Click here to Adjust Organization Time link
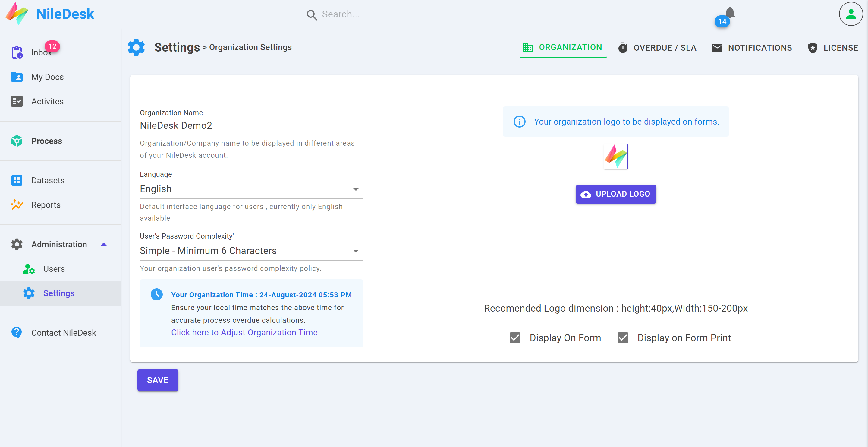This screenshot has height=447, width=868. click(244, 332)
